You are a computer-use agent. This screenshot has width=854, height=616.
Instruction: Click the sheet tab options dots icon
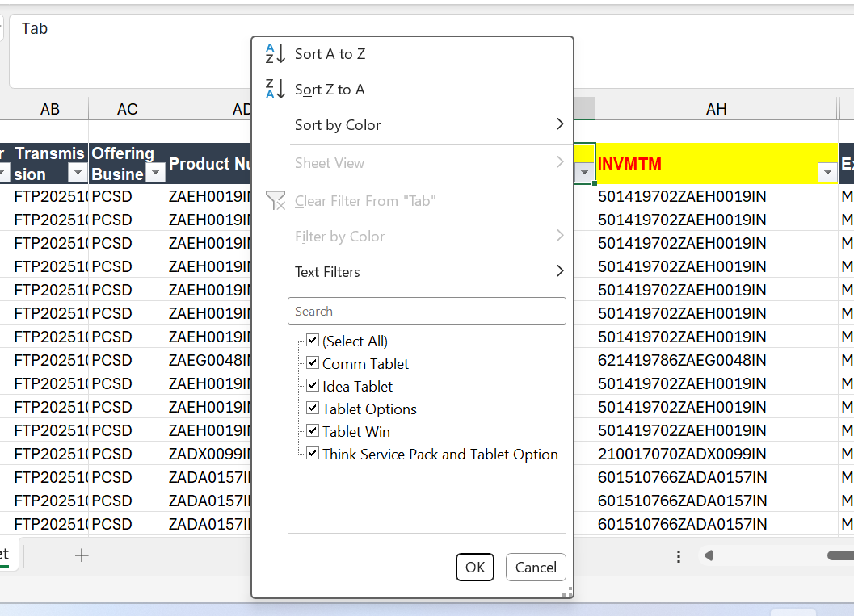coord(679,556)
